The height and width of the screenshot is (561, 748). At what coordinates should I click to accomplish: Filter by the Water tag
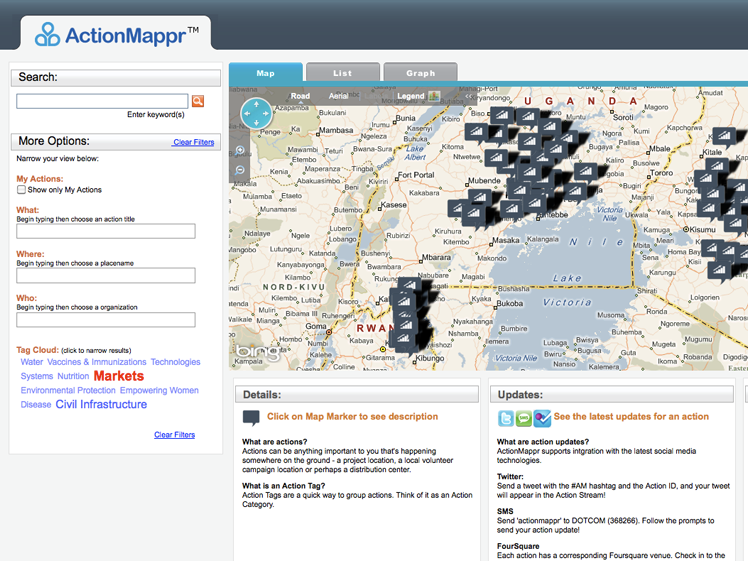tap(31, 362)
